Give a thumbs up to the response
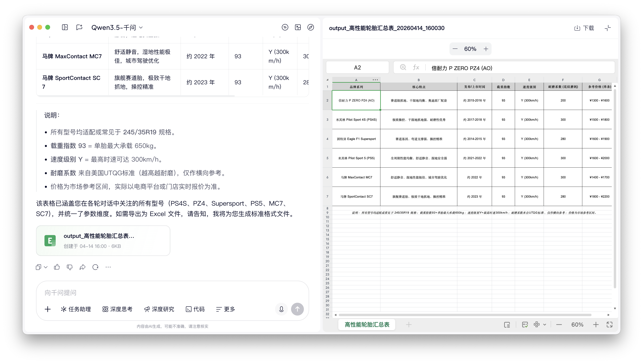The height and width of the screenshot is (364, 643). (57, 267)
